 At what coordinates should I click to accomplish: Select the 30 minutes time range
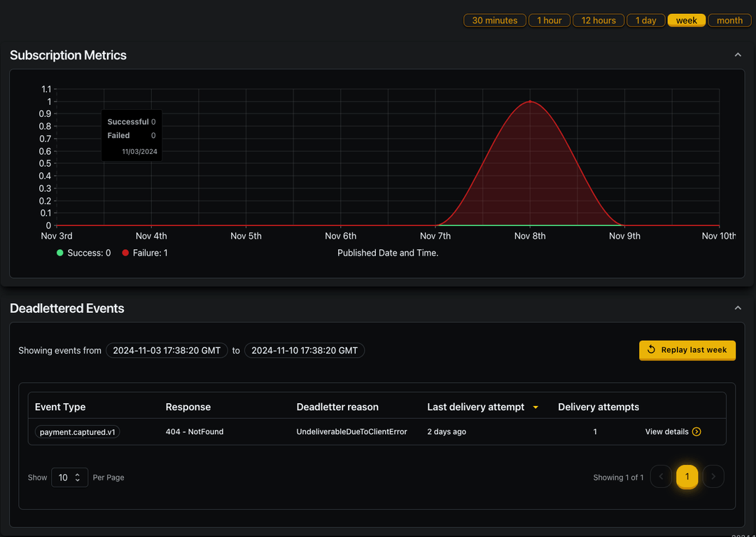(494, 20)
